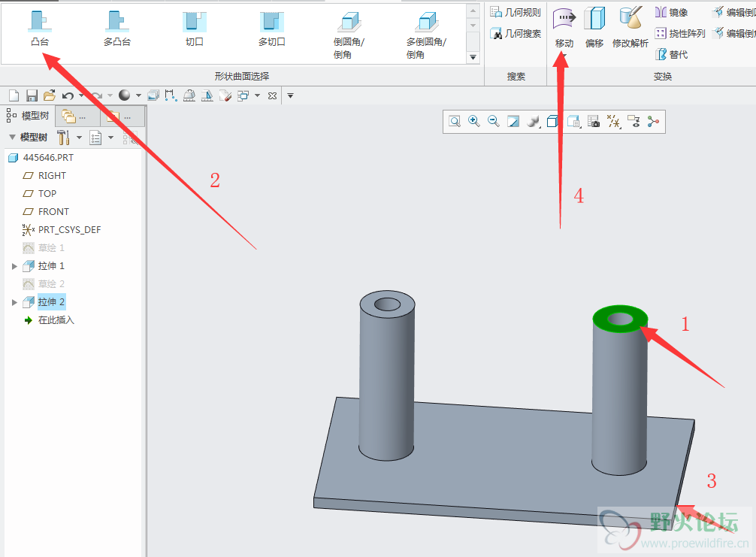Image resolution: width=756 pixels, height=557 pixels.
Task: Open model tree settings hammer icon
Action: tap(64, 138)
